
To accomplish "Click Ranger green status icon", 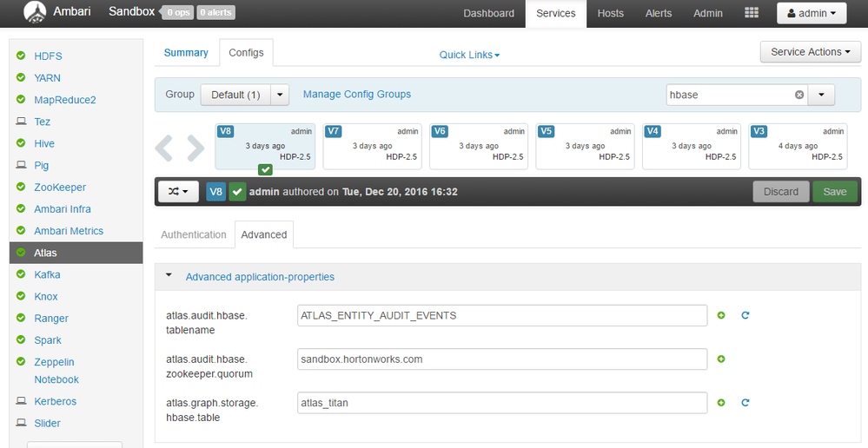I will tap(21, 318).
